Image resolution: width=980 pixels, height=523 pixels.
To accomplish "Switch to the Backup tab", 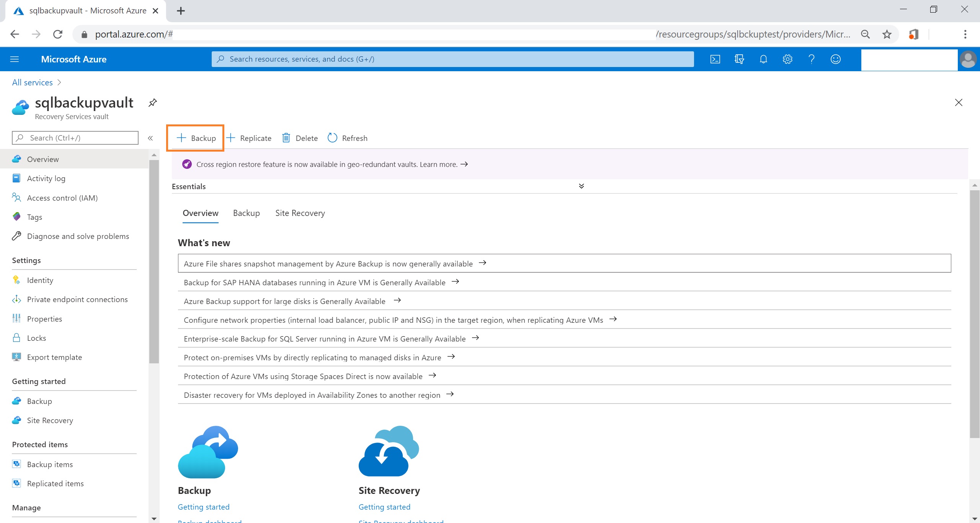I will [x=246, y=212].
